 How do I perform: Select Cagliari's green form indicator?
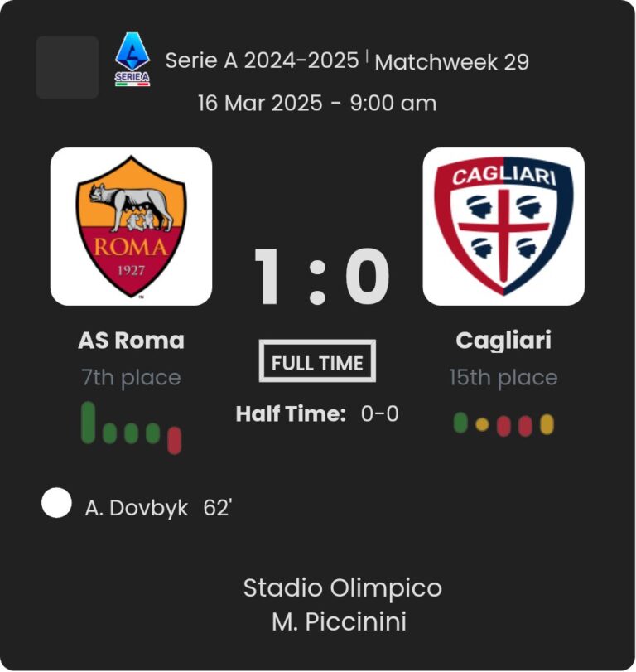460,423
